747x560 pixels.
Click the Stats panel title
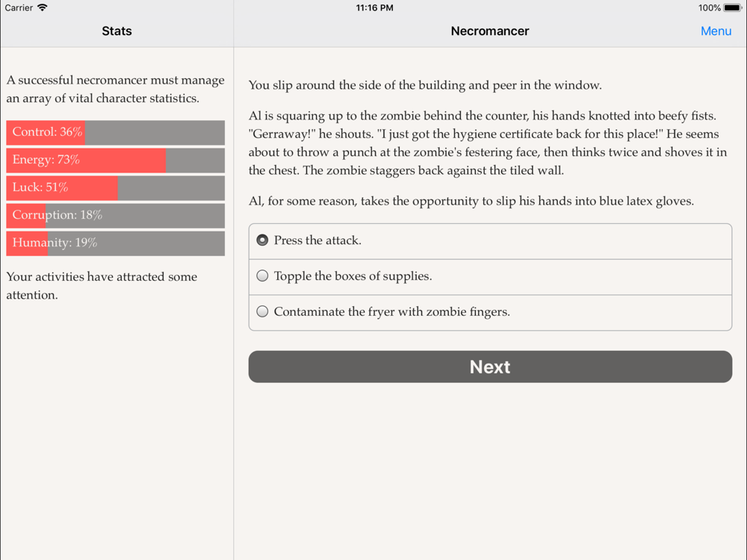(117, 31)
